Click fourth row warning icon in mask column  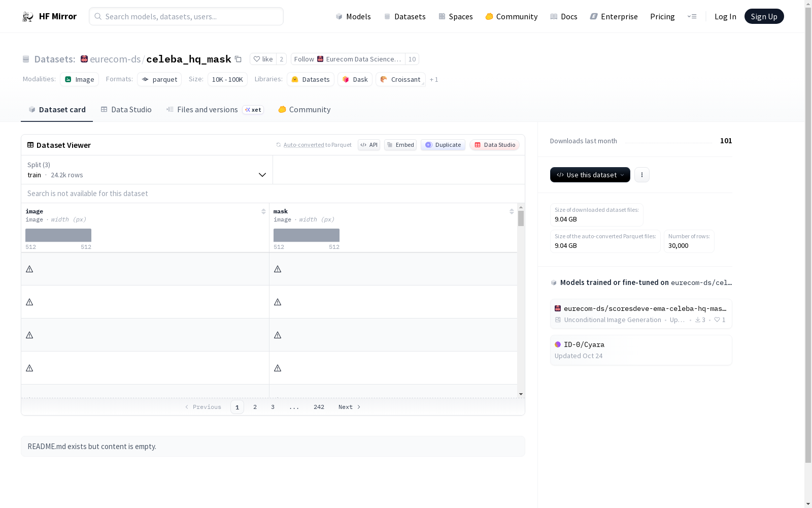tap(278, 368)
